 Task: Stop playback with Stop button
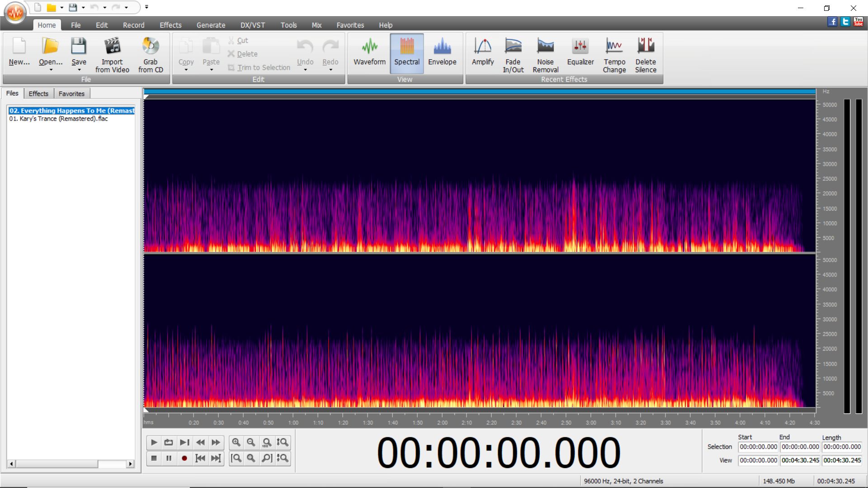[x=154, y=458]
